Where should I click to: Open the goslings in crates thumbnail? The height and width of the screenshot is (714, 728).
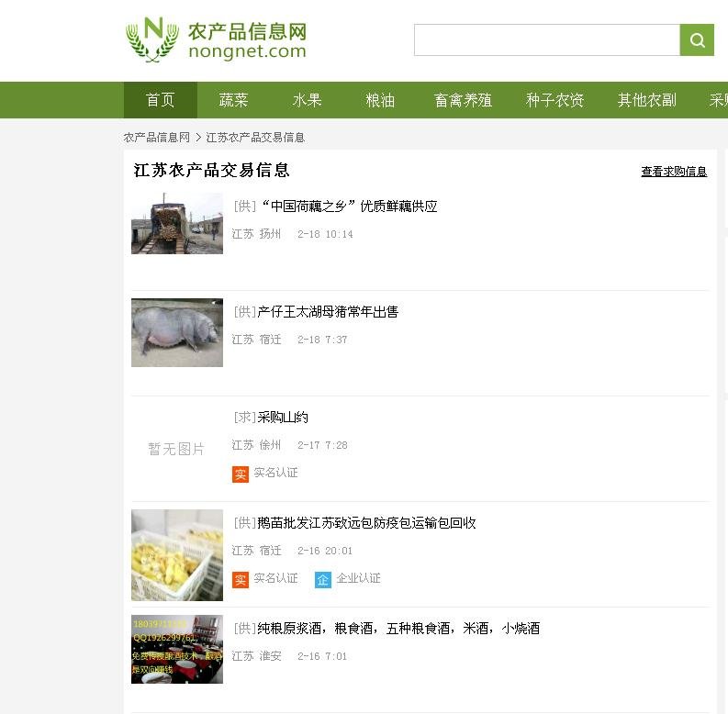pyautogui.click(x=177, y=555)
